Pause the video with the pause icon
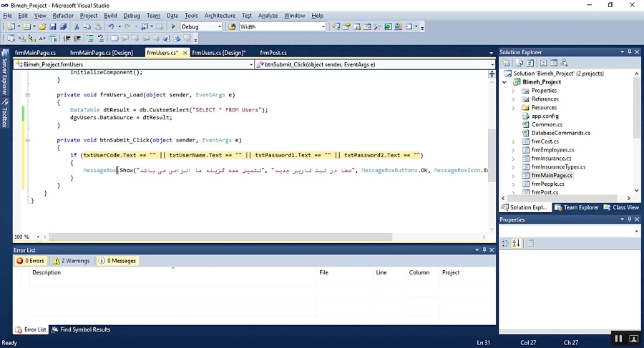644x348 pixels. 618,338
